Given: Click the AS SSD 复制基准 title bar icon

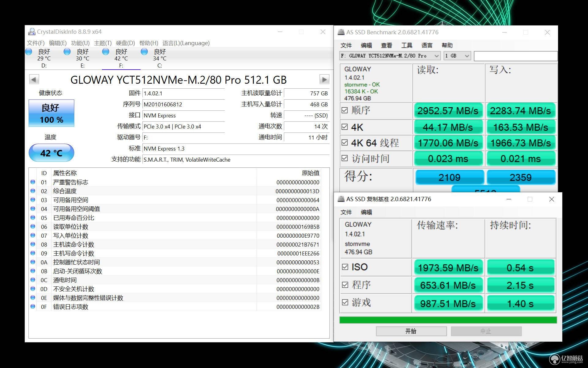Looking at the screenshot, I should 341,199.
